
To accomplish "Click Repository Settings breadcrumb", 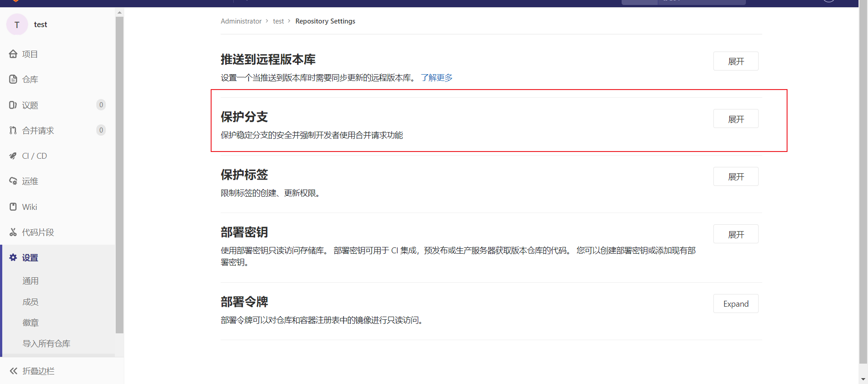I will tap(325, 21).
